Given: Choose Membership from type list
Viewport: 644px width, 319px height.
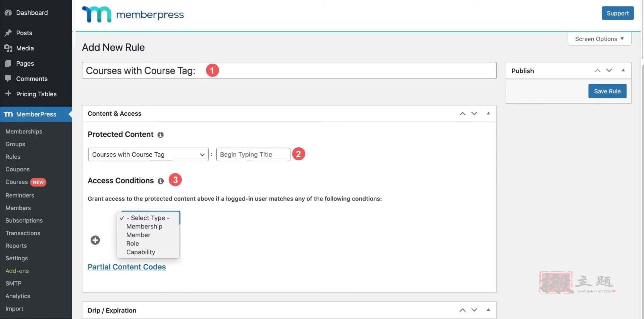Looking at the screenshot, I should click(148, 226).
